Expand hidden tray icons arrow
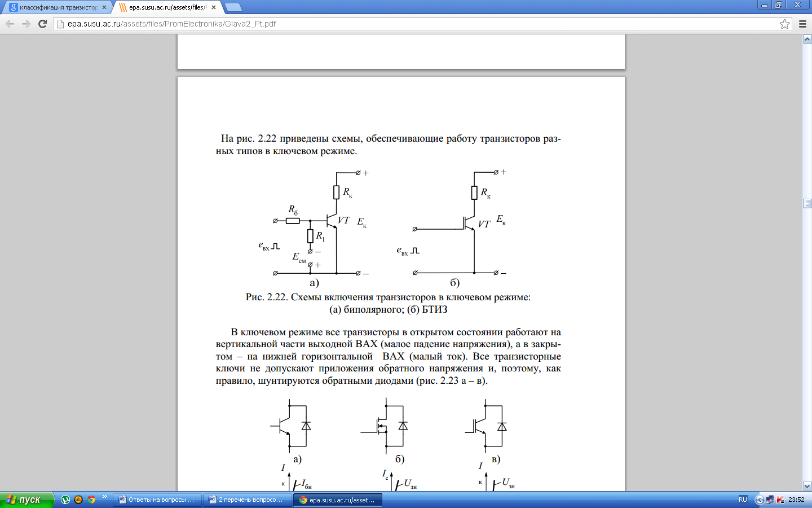 (759, 500)
